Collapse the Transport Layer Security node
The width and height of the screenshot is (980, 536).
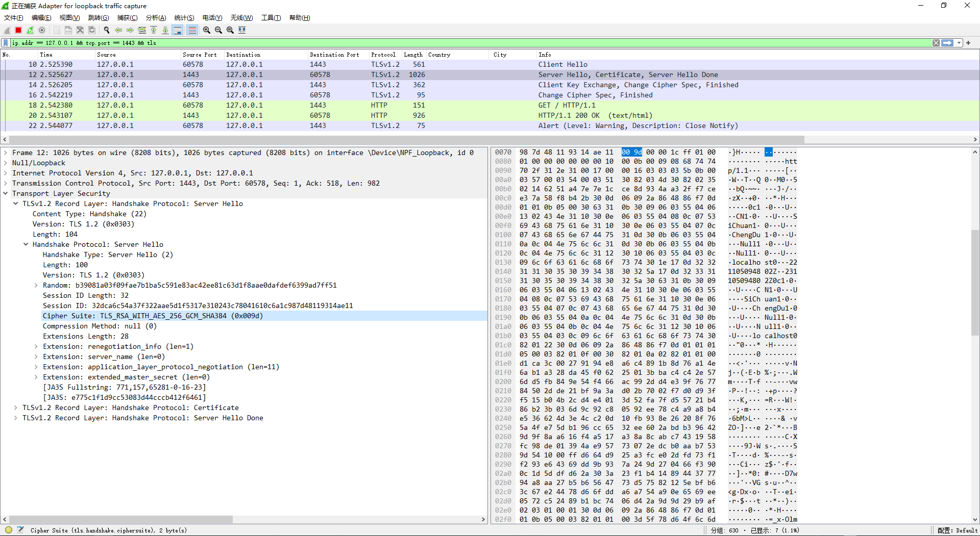click(x=6, y=193)
